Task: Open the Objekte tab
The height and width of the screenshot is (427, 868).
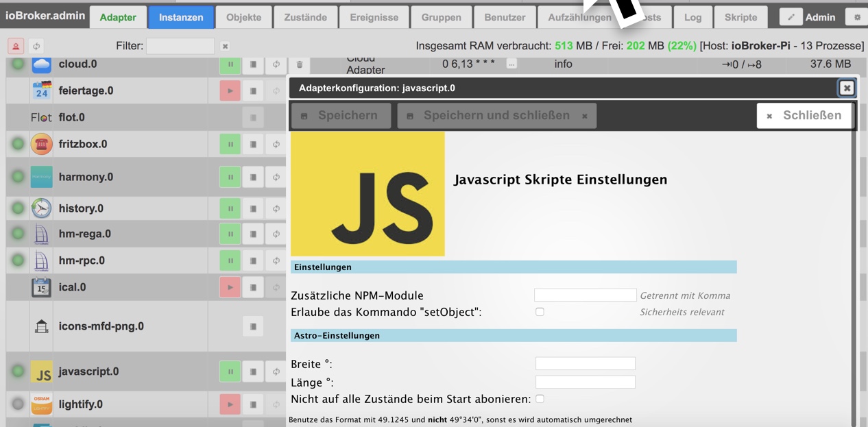Action: click(243, 17)
